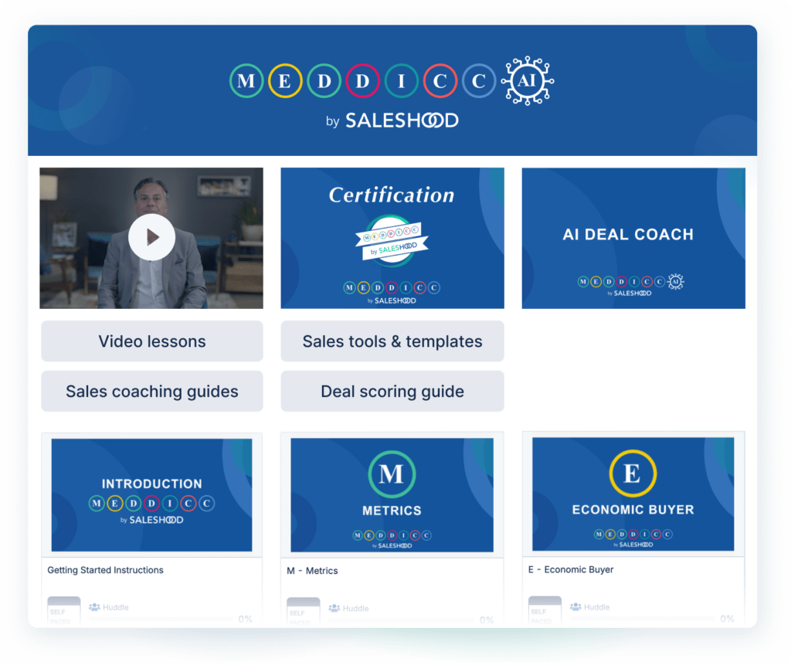791x672 pixels.
Task: Click the Huddle icon under E - Economic Buyer
Action: click(x=575, y=607)
